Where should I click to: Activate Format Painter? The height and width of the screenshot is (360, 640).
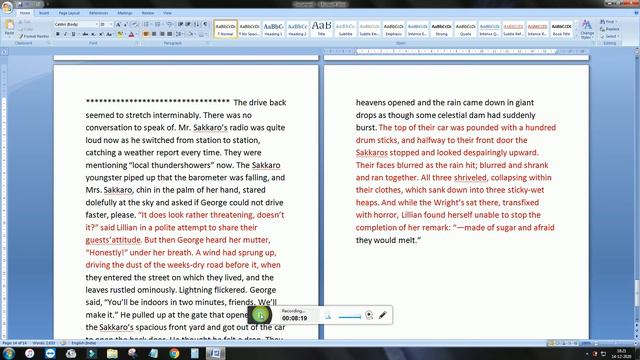tap(34, 36)
